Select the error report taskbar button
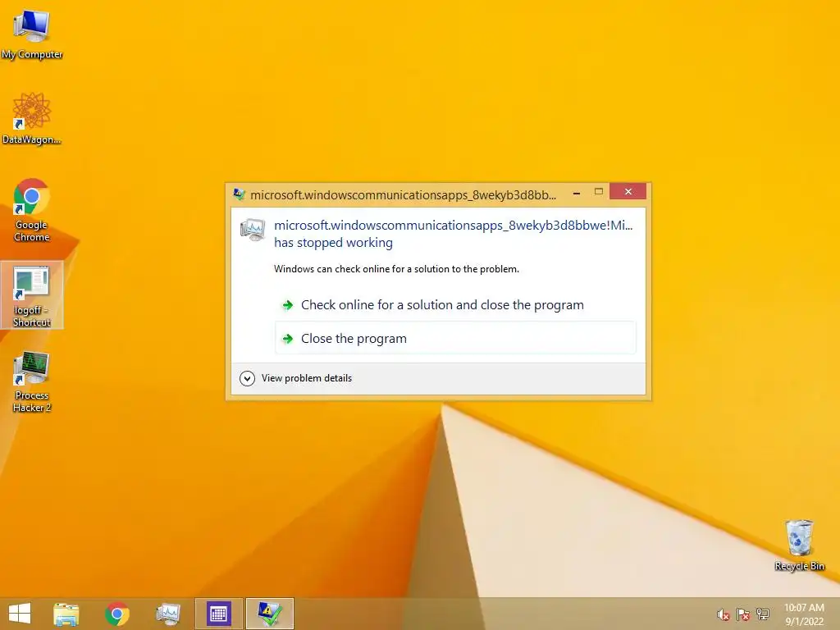This screenshot has height=630, width=840. (269, 614)
